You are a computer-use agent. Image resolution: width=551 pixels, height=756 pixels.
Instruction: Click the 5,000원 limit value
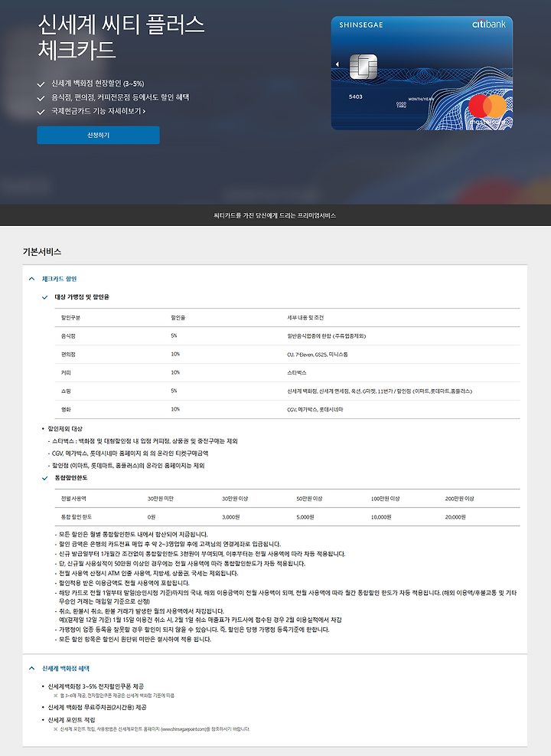pyautogui.click(x=305, y=517)
